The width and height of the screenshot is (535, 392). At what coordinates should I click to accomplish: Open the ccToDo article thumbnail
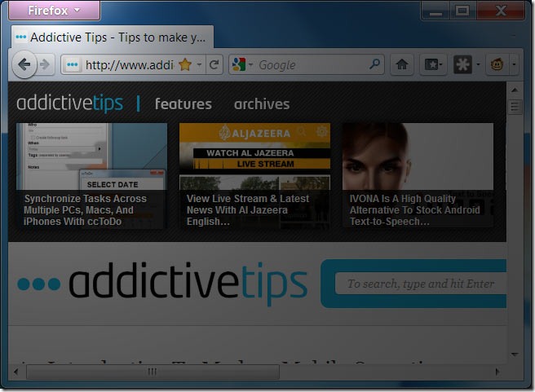coord(91,156)
